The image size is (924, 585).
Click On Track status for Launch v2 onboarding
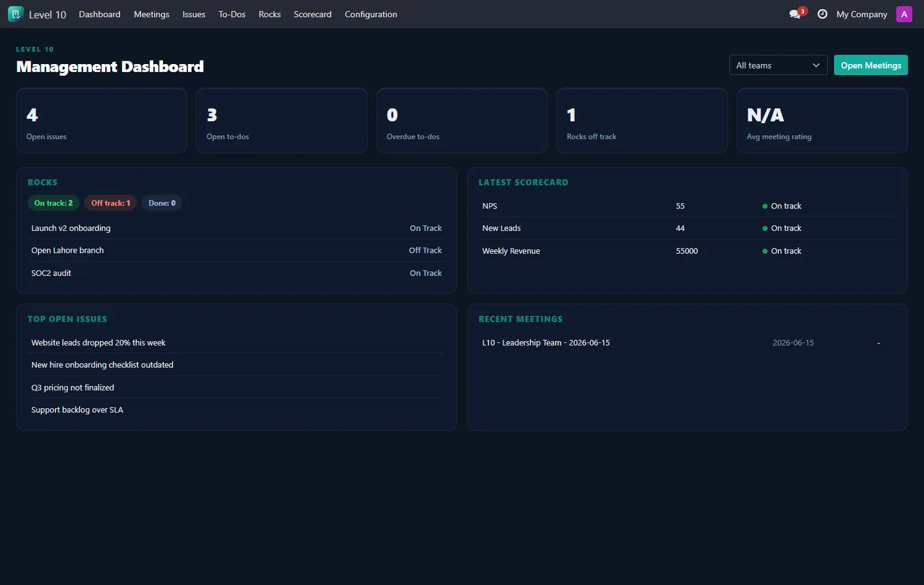(x=426, y=228)
